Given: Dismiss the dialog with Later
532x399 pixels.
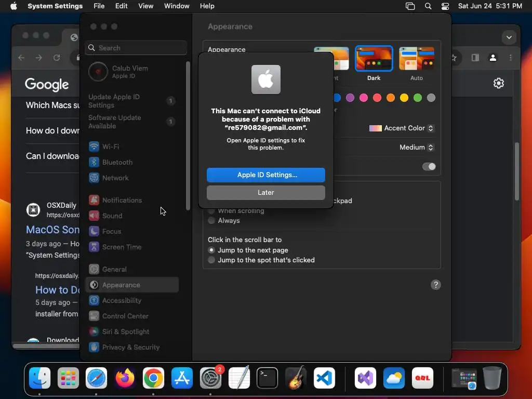Looking at the screenshot, I should (266, 193).
